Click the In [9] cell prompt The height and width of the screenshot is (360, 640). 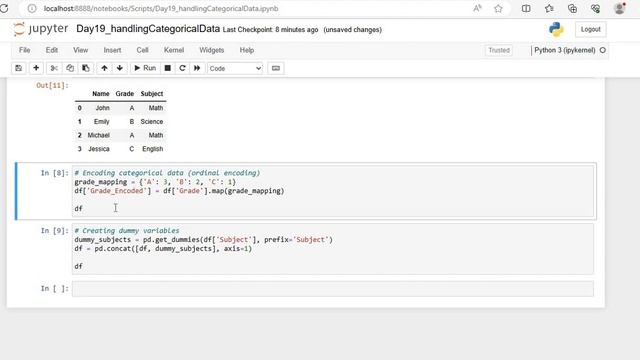pos(55,231)
